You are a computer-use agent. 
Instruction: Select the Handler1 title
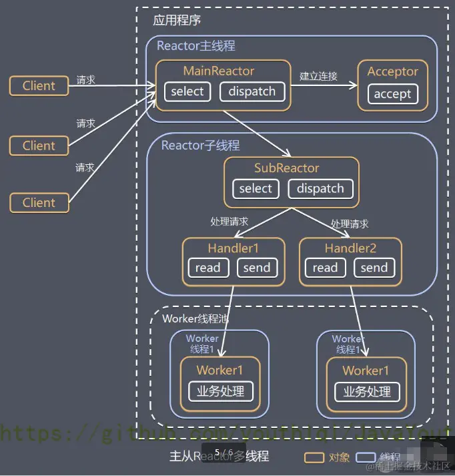point(234,248)
